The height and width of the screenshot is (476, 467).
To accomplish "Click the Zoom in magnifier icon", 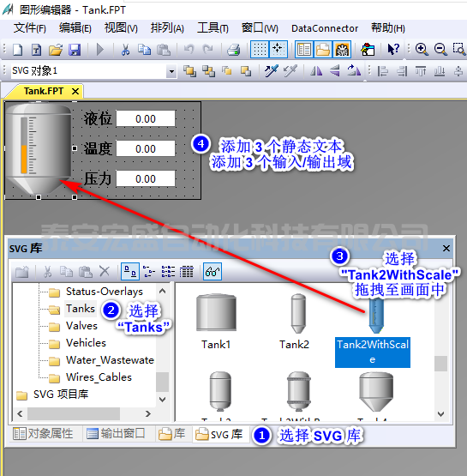I will (422, 49).
